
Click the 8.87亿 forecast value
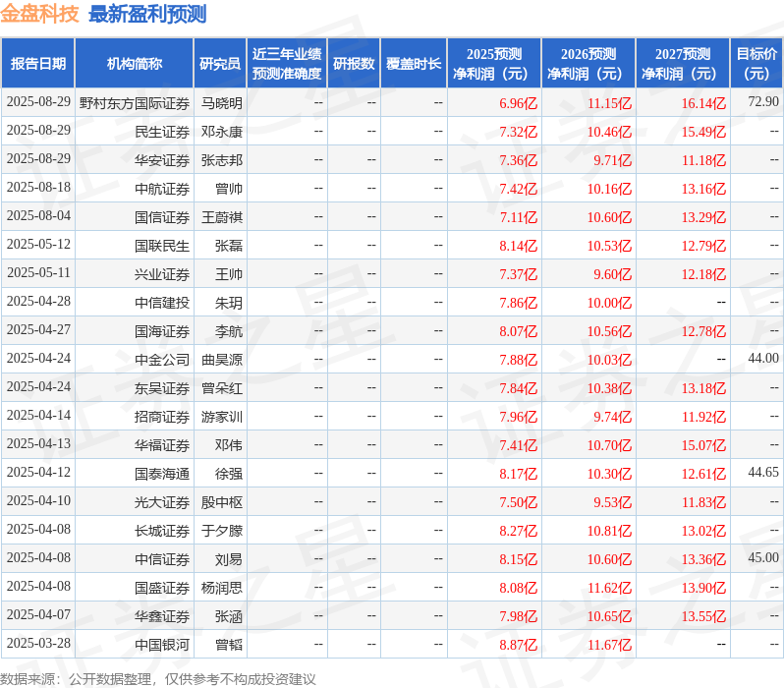(x=519, y=646)
